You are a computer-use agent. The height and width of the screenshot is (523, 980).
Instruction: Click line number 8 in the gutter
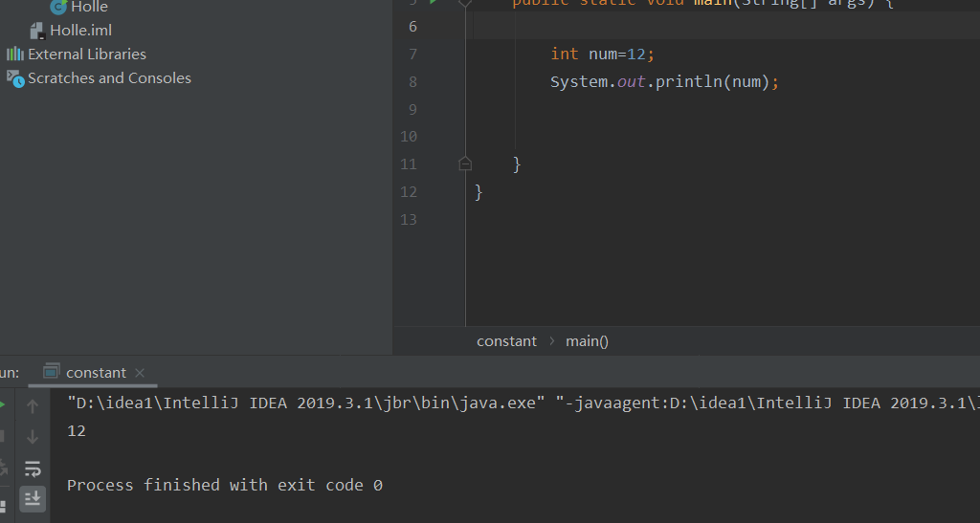[x=412, y=82]
